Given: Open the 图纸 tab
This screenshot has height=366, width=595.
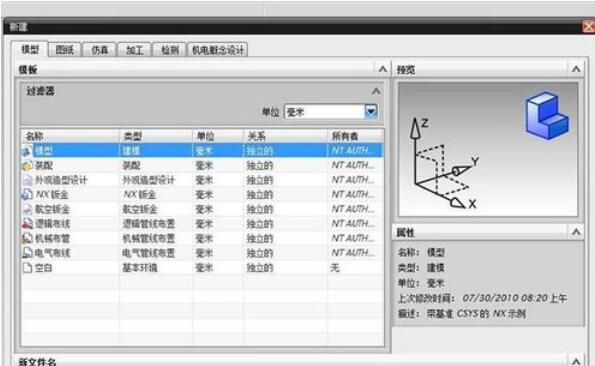Looking at the screenshot, I should tap(64, 50).
